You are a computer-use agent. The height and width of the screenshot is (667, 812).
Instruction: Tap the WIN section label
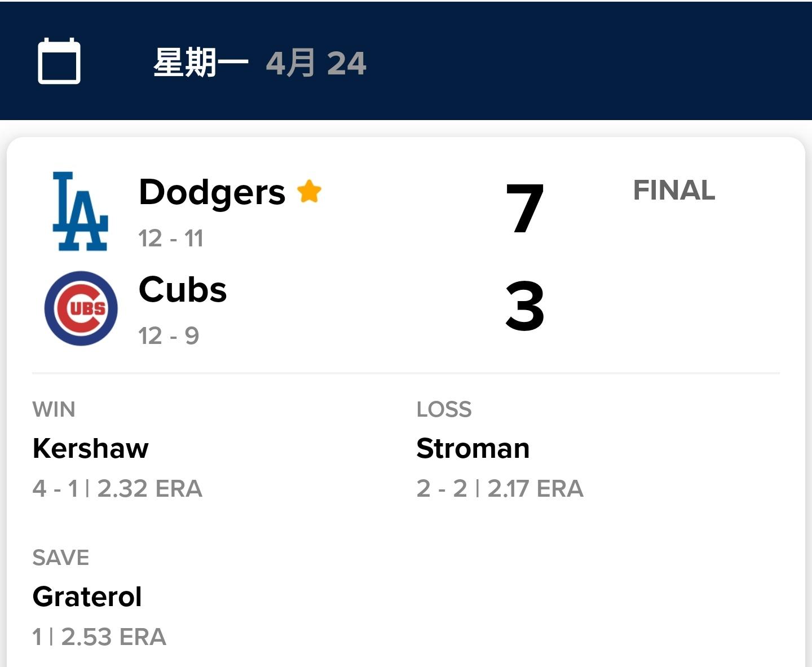(x=54, y=409)
